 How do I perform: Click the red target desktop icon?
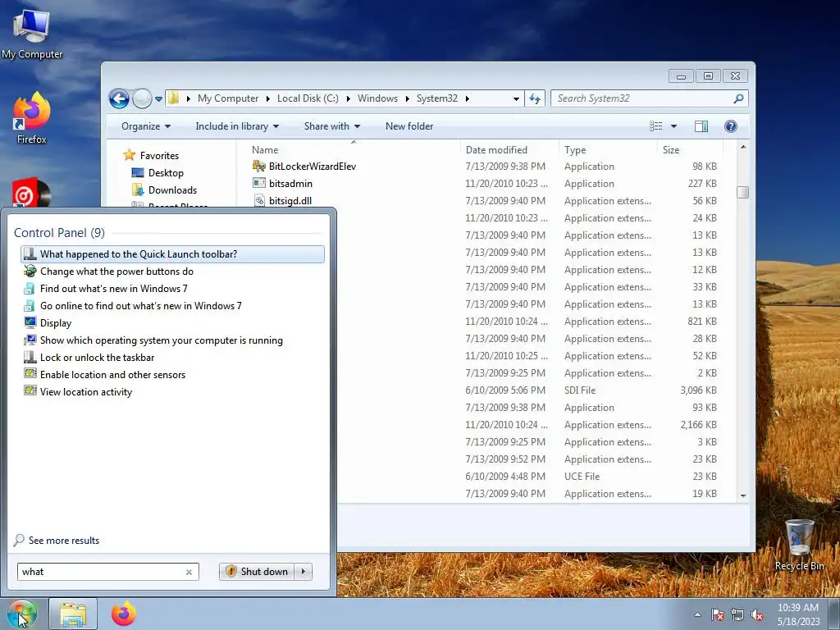click(x=31, y=193)
